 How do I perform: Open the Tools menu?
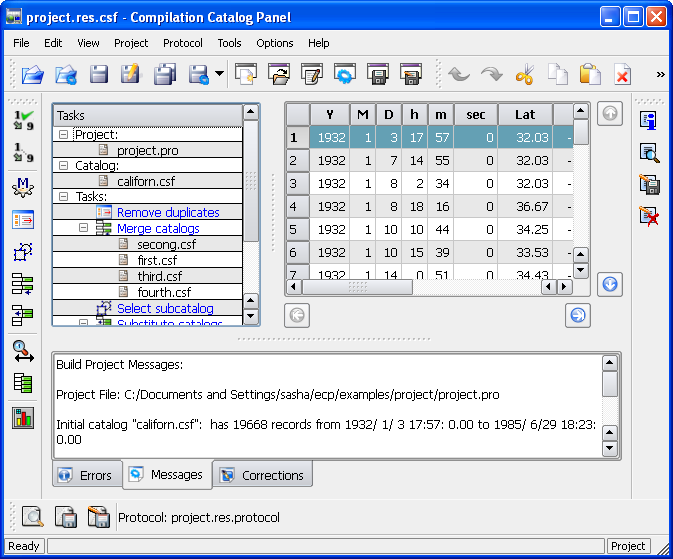pyautogui.click(x=229, y=43)
